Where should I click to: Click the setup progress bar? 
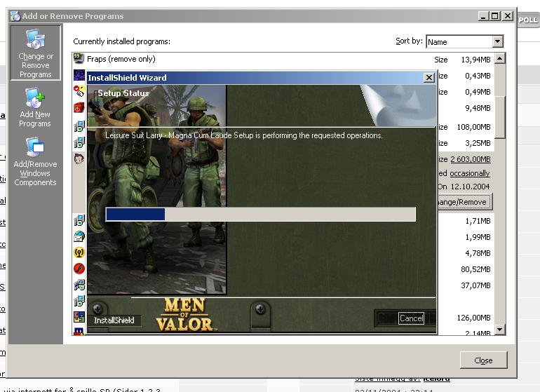click(261, 214)
